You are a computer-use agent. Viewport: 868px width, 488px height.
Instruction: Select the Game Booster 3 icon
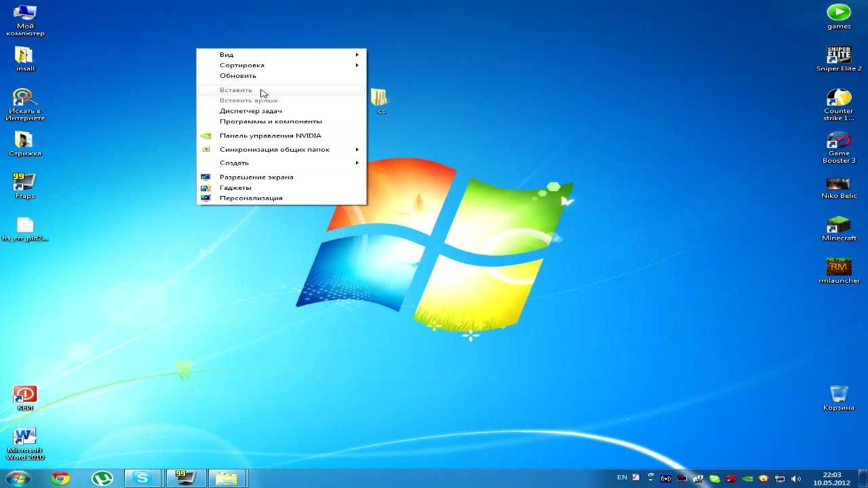point(839,147)
